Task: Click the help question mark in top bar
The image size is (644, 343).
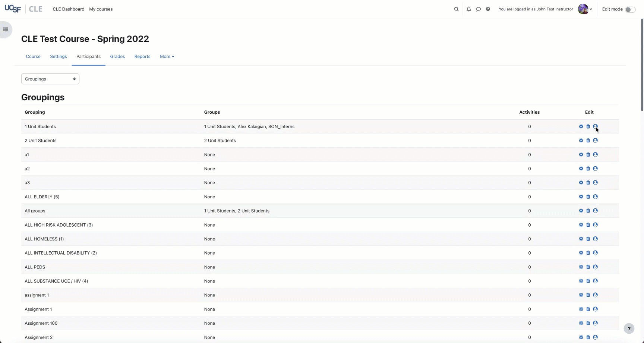Action: [488, 9]
